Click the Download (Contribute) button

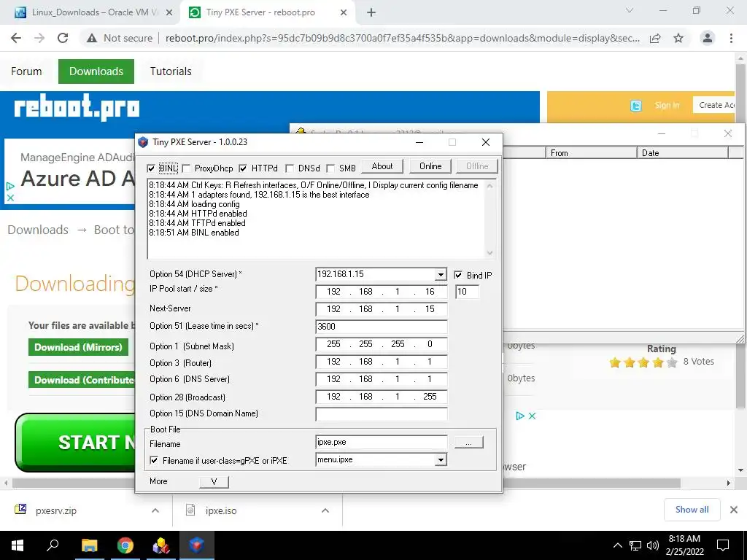click(x=82, y=380)
